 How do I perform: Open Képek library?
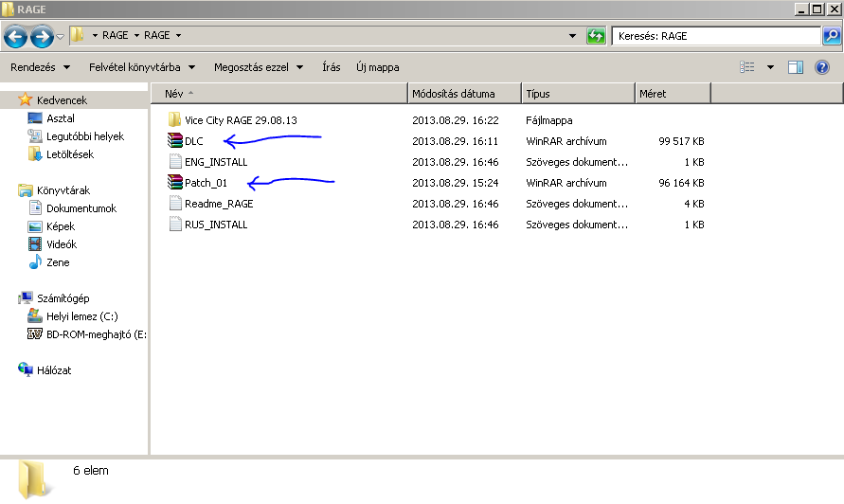(61, 226)
